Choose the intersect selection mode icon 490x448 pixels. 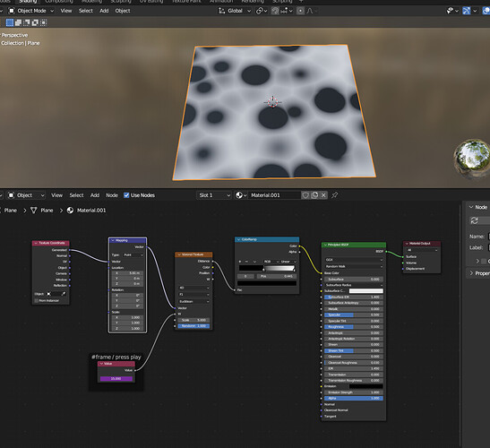click(x=43, y=22)
